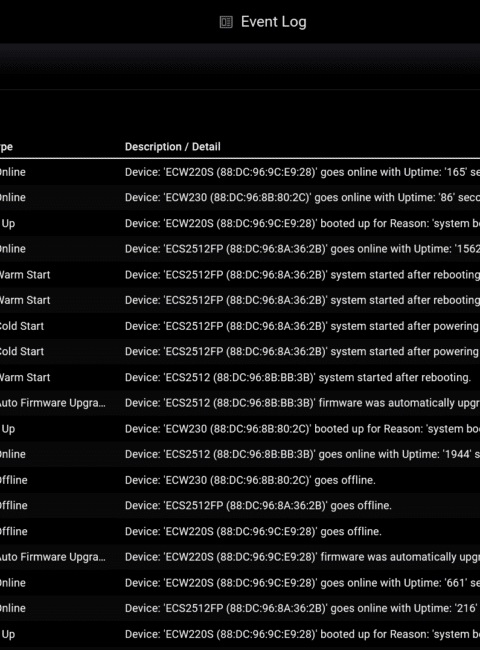Select the ECS2512FP goes online Uptime 1562 row
This screenshot has width=480, height=650.
240,249
